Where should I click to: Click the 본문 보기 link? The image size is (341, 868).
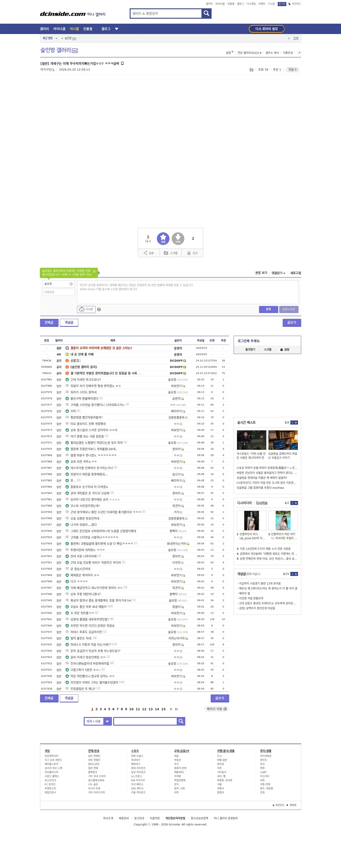pyautogui.click(x=261, y=273)
